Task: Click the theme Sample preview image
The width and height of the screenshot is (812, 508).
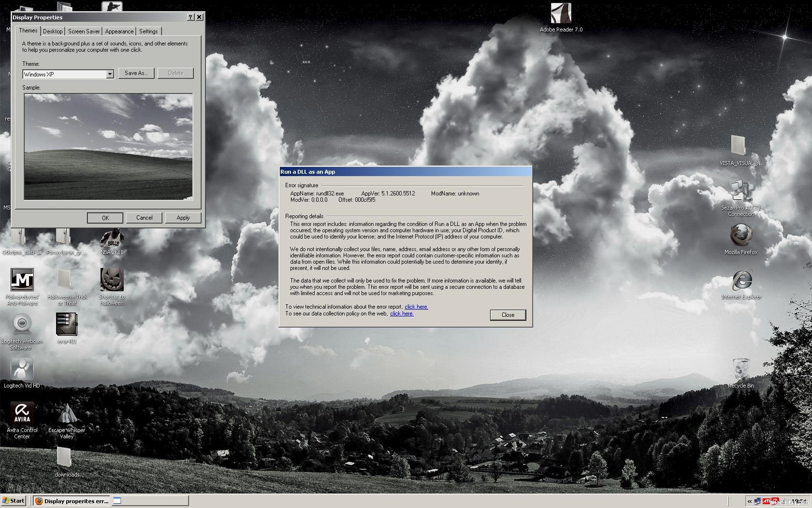Action: pyautogui.click(x=108, y=147)
